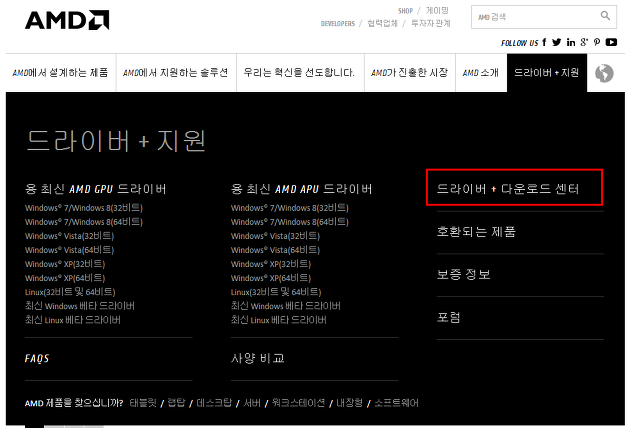This screenshot has width=628, height=428.
Task: Click GPU Windows XP(64비트) driver link
Action: (65, 278)
